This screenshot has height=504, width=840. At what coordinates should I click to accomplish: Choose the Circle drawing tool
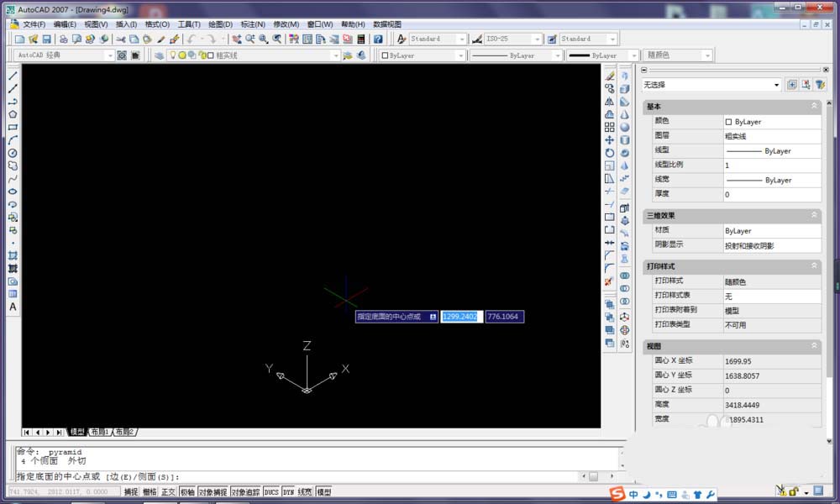click(13, 153)
